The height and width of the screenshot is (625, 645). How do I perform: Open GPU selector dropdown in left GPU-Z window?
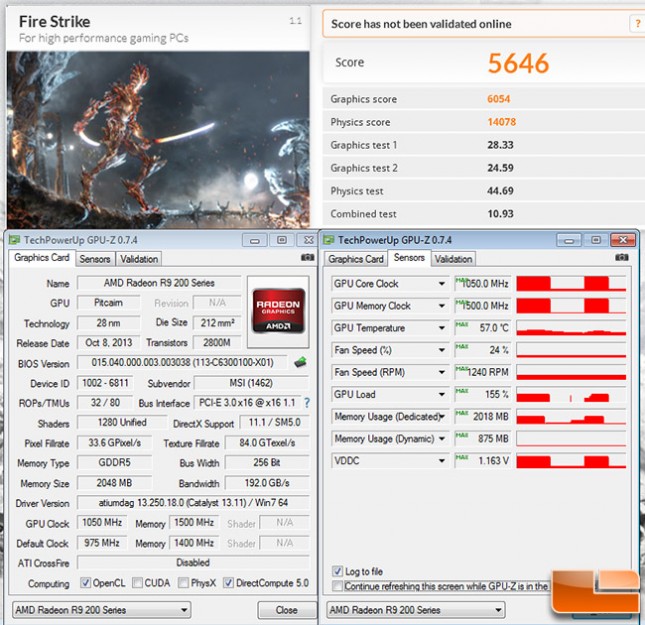(x=102, y=610)
